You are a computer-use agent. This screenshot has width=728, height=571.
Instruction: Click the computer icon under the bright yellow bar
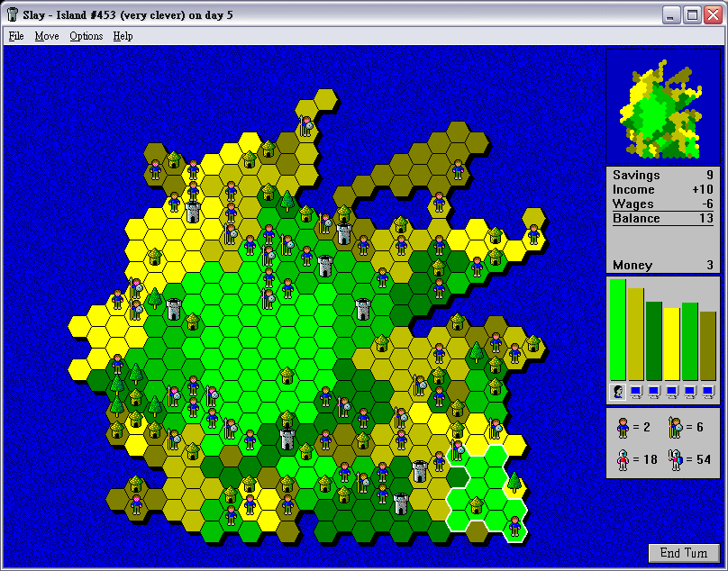[x=672, y=393]
